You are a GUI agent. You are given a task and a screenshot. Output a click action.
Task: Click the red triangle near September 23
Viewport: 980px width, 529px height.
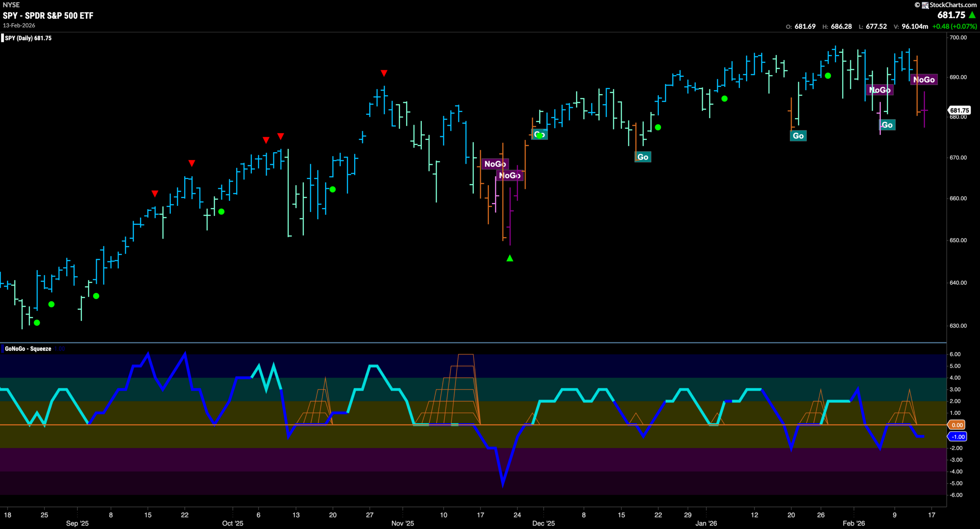pyautogui.click(x=192, y=163)
